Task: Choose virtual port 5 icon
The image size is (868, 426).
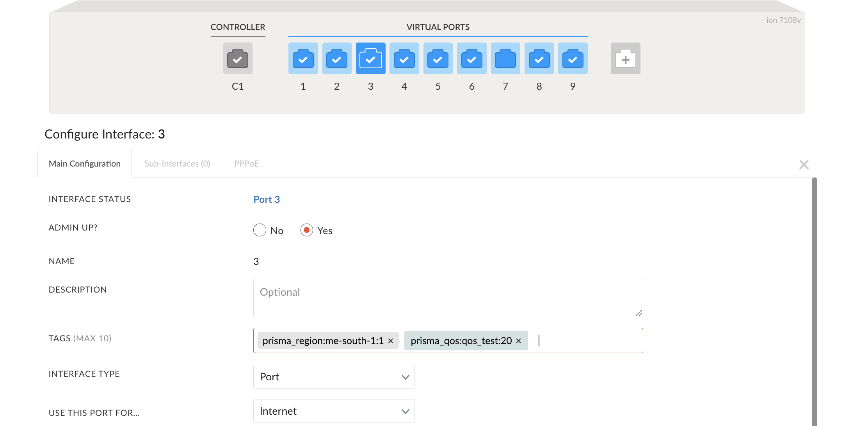Action: (x=438, y=59)
